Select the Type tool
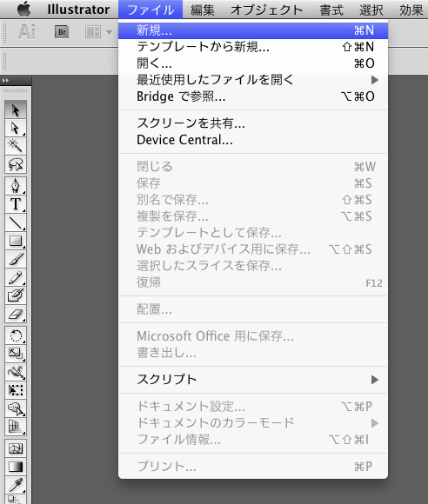Image resolution: width=428 pixels, height=504 pixels. (16, 204)
